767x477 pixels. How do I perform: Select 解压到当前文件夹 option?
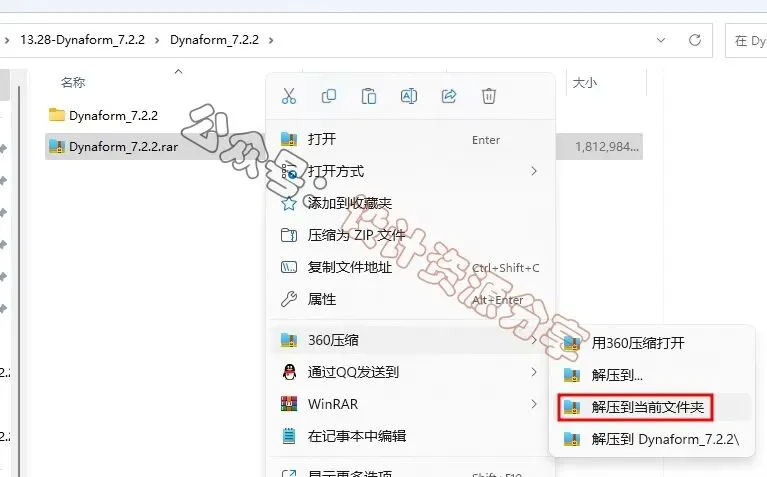click(652, 407)
